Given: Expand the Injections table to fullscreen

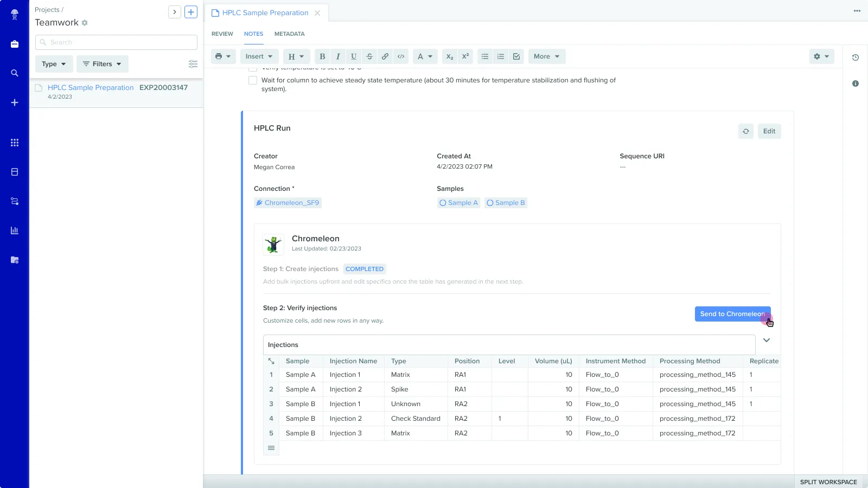Looking at the screenshot, I should click(271, 361).
